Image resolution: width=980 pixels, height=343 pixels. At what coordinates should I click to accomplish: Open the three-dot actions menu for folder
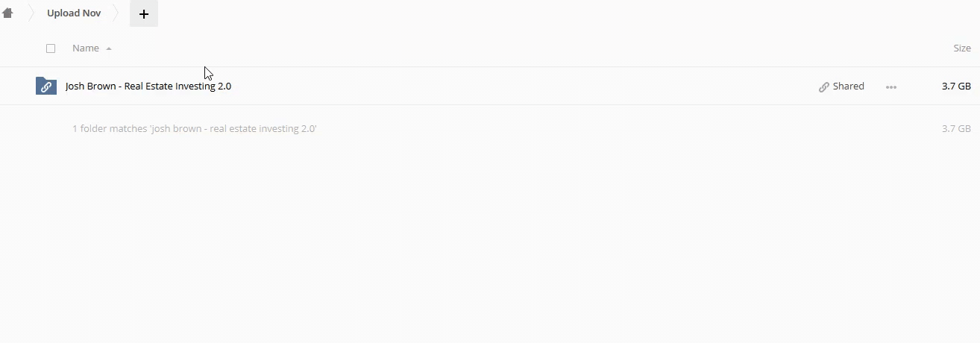pos(891,87)
